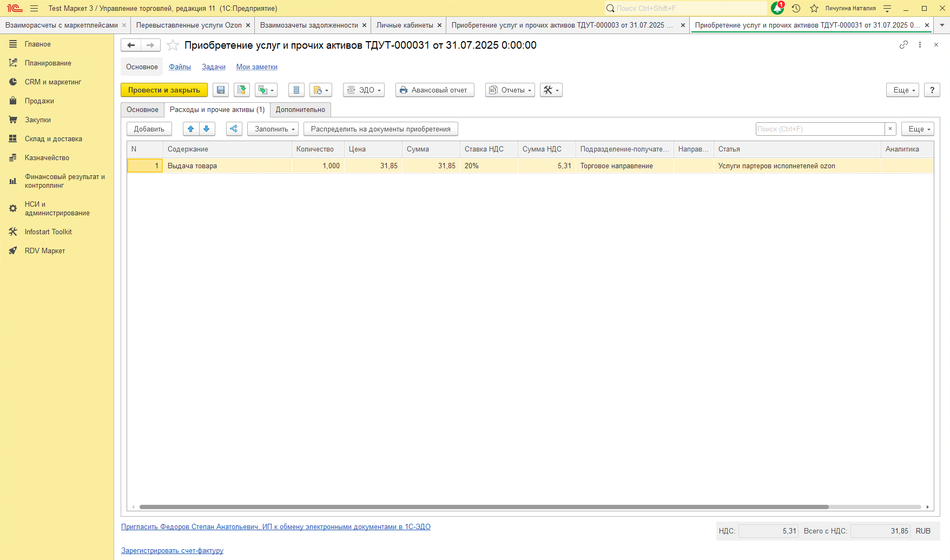Screen dimensions: 950x560
Task: Open notifications bell icon
Action: [777, 8]
